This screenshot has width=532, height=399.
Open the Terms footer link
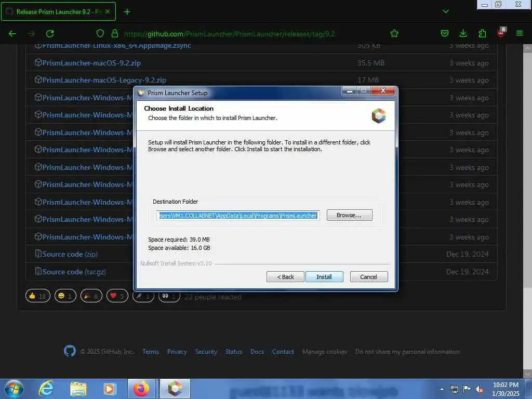pyautogui.click(x=151, y=352)
